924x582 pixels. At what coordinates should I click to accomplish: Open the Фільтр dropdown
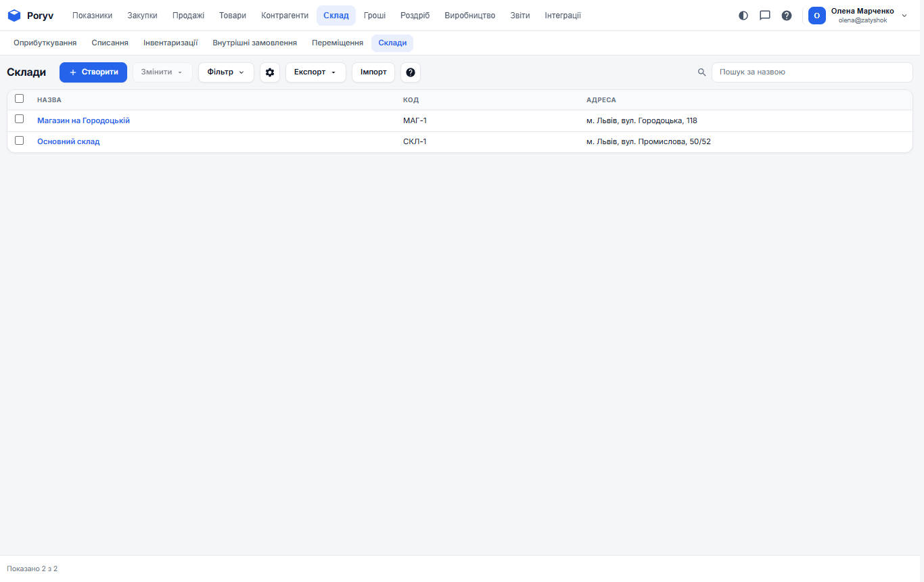point(226,72)
